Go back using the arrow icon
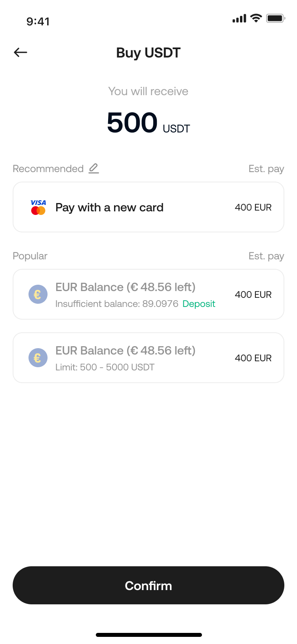 click(21, 52)
